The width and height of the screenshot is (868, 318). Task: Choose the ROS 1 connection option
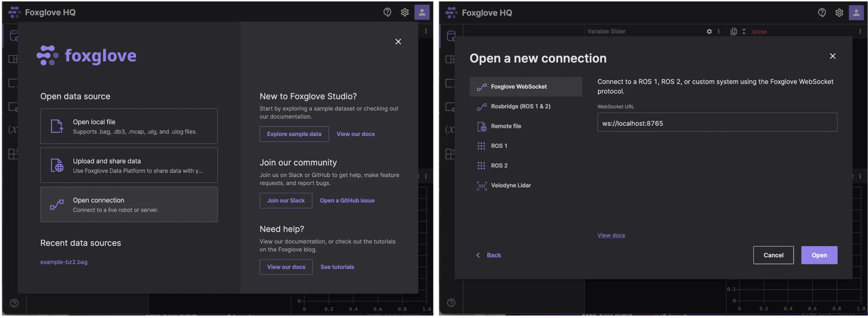[x=498, y=146]
